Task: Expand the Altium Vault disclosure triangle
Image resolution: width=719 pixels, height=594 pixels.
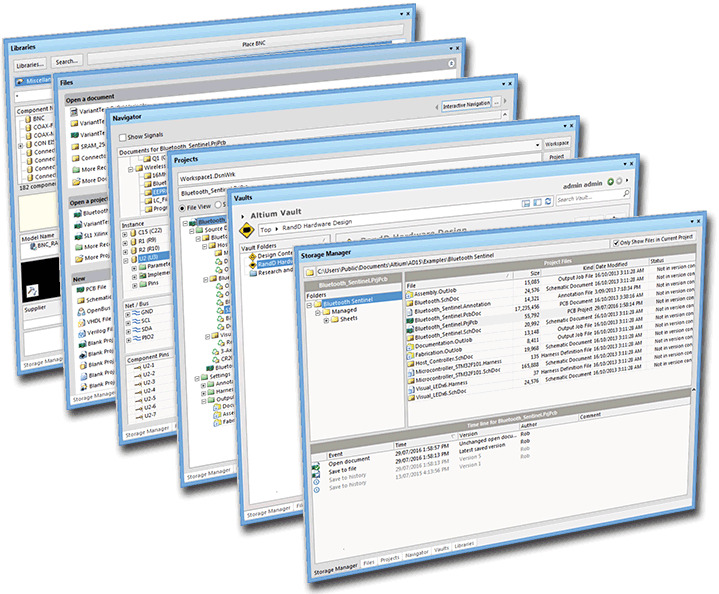Action: 243,217
